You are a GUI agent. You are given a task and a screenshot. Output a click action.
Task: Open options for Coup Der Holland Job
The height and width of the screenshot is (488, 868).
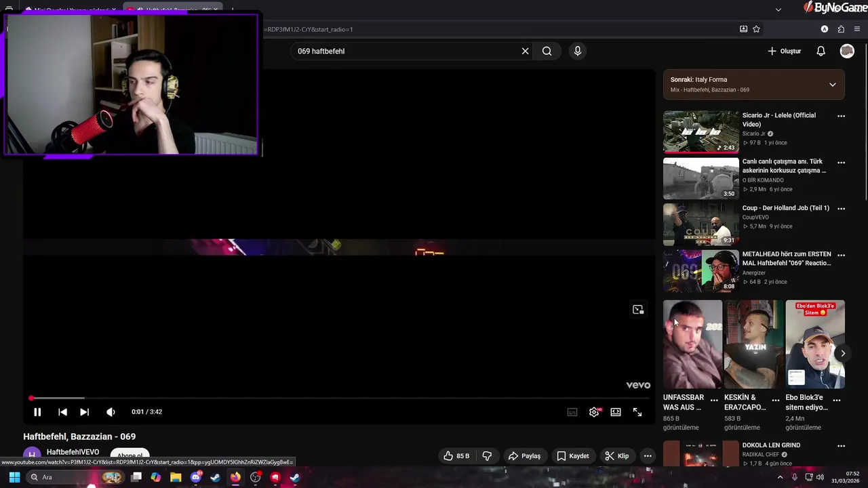click(841, 209)
